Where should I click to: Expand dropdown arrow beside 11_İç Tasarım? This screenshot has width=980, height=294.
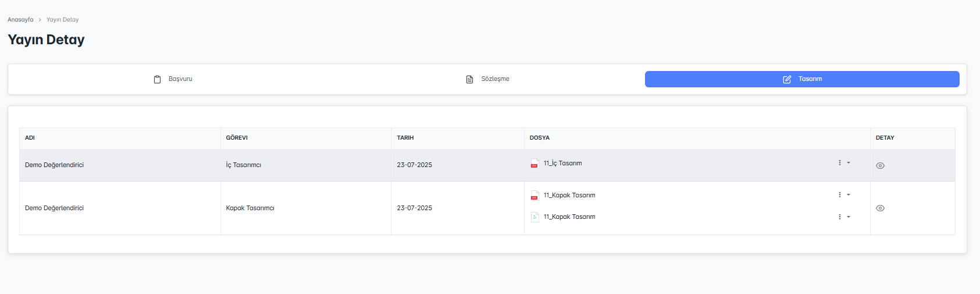(849, 163)
